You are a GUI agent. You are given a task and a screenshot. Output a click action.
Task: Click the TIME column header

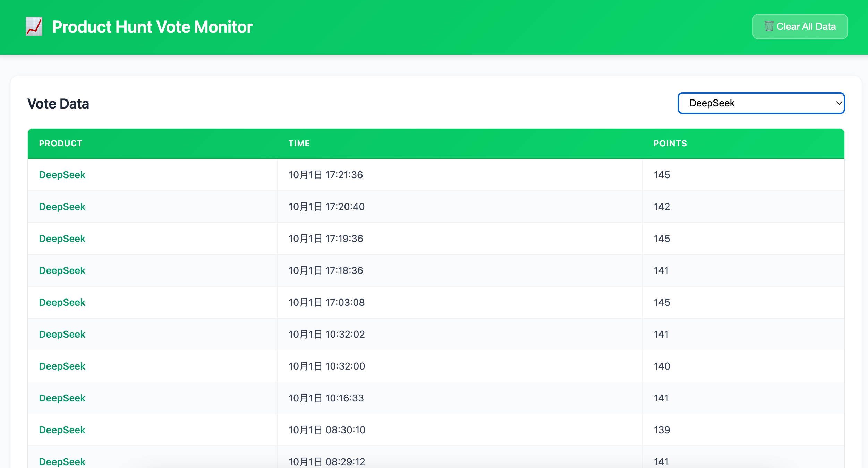click(x=299, y=144)
